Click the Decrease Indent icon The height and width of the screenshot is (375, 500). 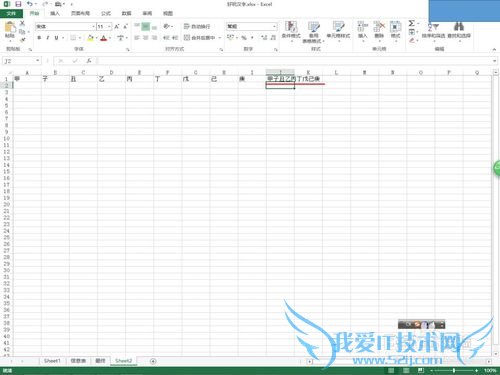pyautogui.click(x=166, y=38)
